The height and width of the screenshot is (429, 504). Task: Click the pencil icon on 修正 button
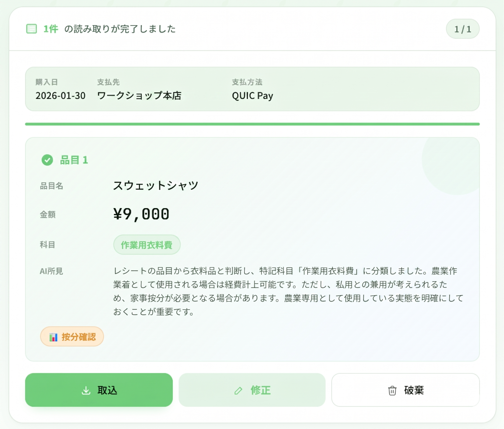[x=238, y=391]
